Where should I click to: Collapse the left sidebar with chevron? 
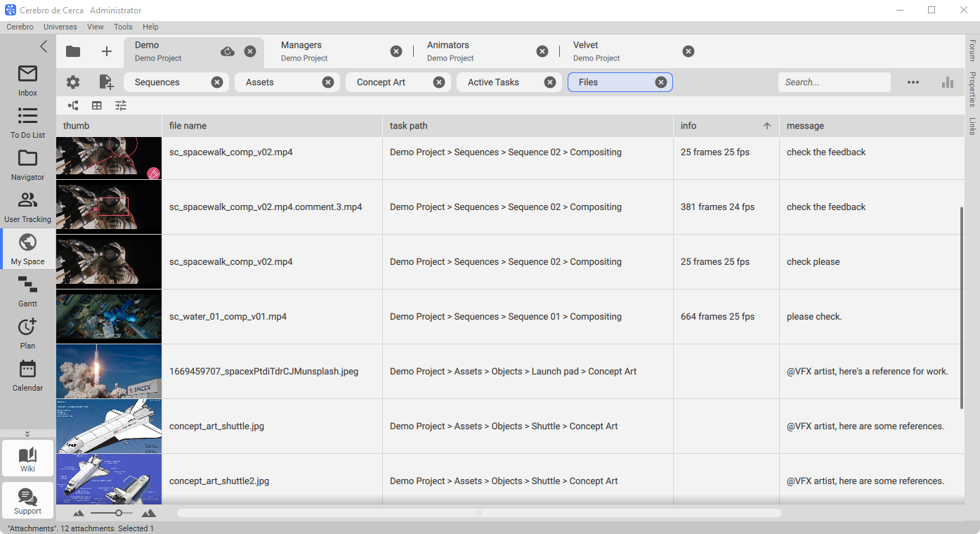pos(44,46)
